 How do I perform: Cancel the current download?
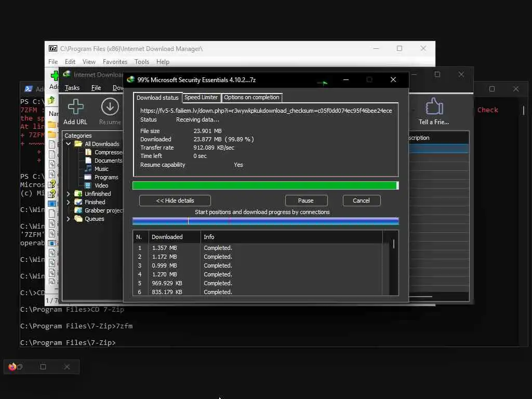click(x=362, y=201)
